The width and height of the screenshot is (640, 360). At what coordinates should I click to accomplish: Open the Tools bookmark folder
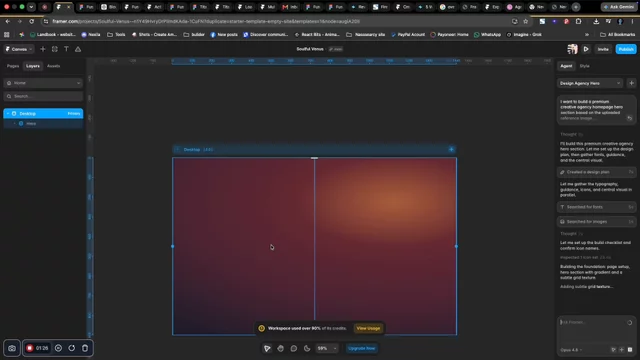pyautogui.click(x=116, y=35)
